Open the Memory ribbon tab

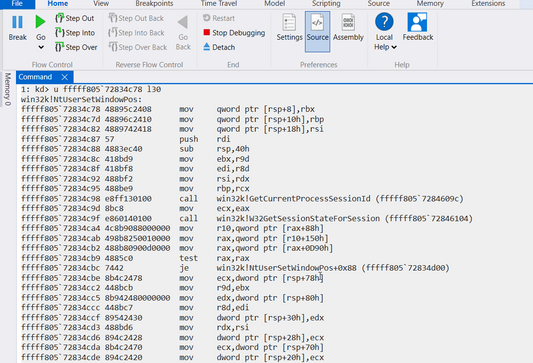(430, 4)
